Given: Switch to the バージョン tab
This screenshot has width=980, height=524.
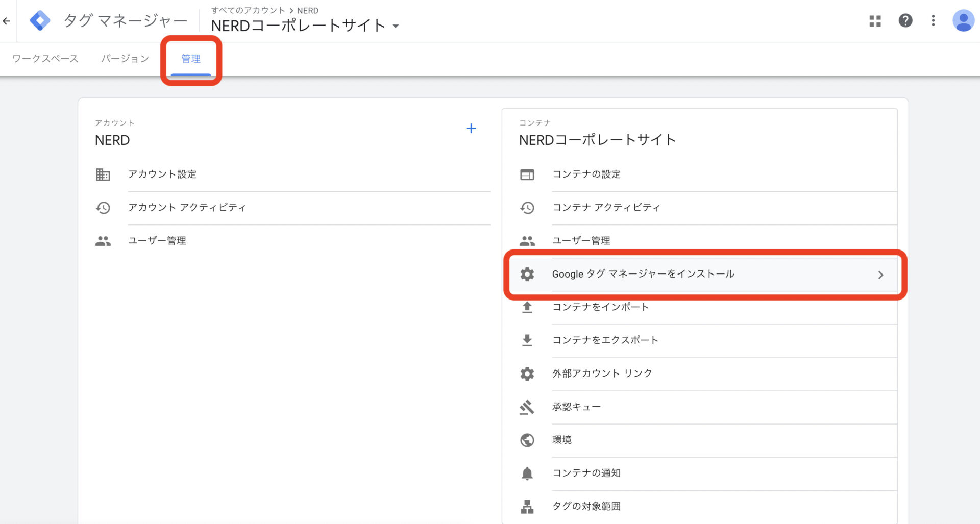Looking at the screenshot, I should point(125,59).
